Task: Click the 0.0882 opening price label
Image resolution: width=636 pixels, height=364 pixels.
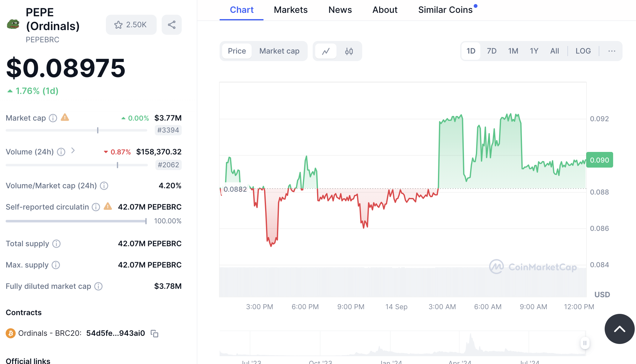Action: pyautogui.click(x=235, y=189)
